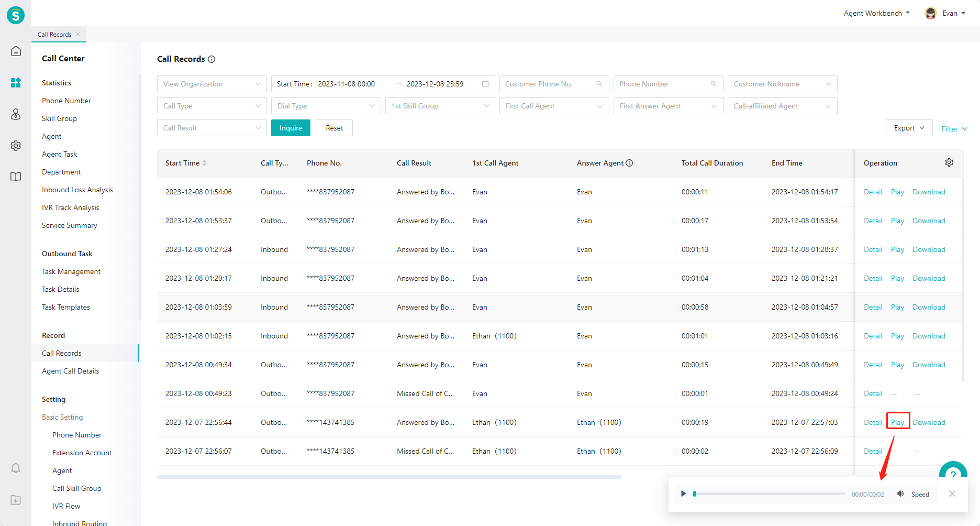This screenshot has height=526, width=980.
Task: Open the 1st Skill Group dropdown
Action: pyautogui.click(x=440, y=106)
